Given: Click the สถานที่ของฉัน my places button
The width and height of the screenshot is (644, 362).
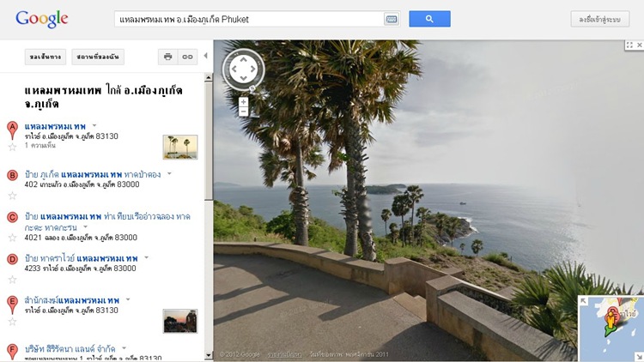Looking at the screenshot, I should (98, 57).
